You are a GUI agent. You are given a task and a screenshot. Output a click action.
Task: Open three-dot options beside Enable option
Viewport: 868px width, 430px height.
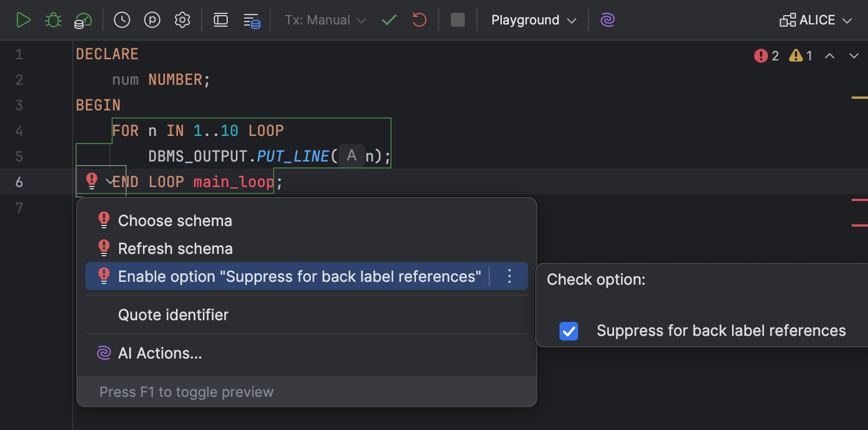click(510, 277)
